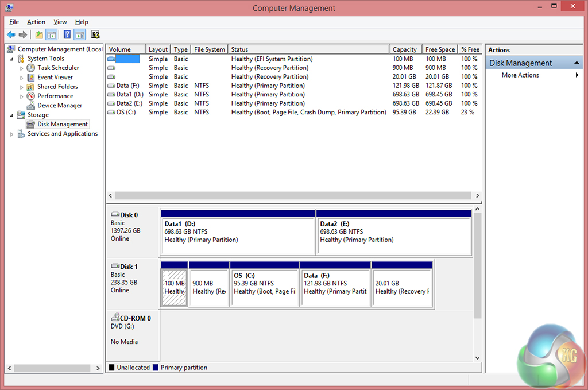The height and width of the screenshot is (390, 588).
Task: Click the Disk 1 label panel
Action: coord(133,284)
